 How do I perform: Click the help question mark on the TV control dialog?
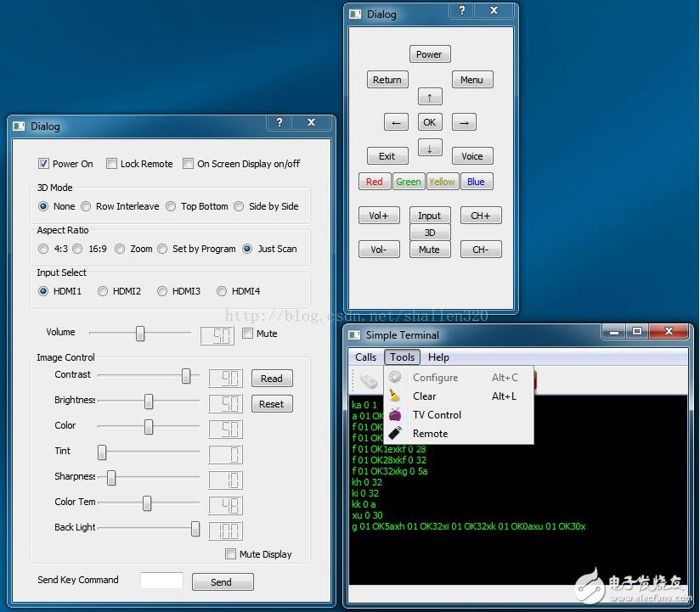(279, 123)
